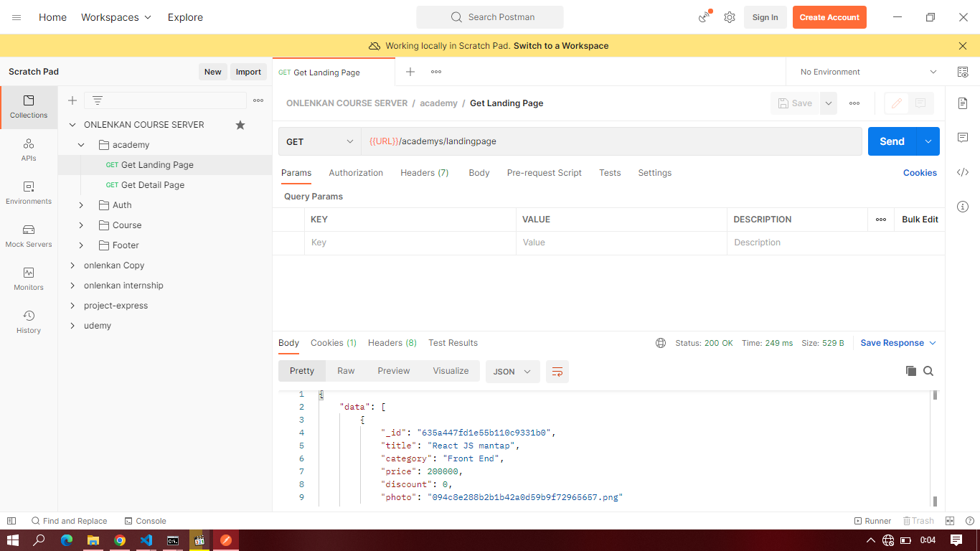Expand the onlenkan internship collection
980x551 pixels.
[72, 286]
